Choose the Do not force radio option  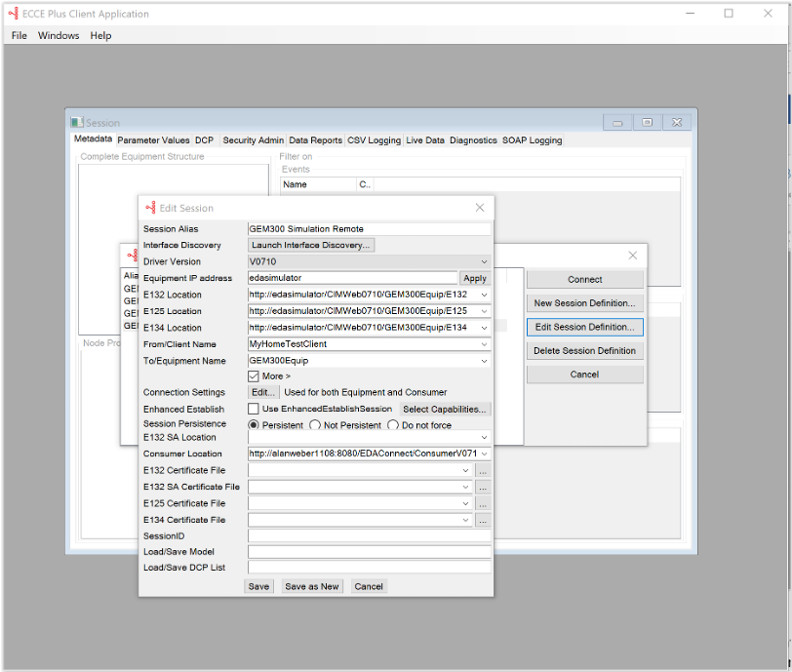coord(393,425)
